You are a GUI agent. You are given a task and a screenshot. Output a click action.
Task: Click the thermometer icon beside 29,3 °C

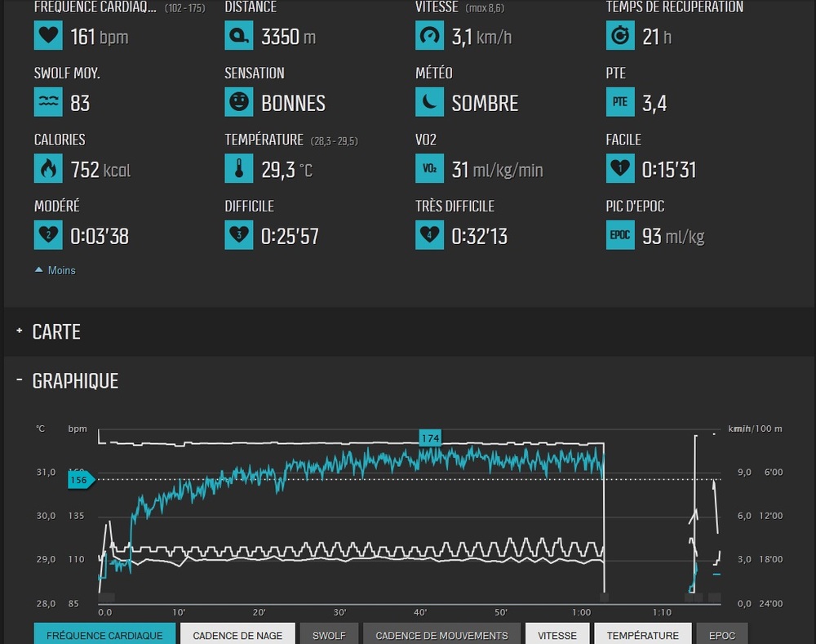[239, 170]
